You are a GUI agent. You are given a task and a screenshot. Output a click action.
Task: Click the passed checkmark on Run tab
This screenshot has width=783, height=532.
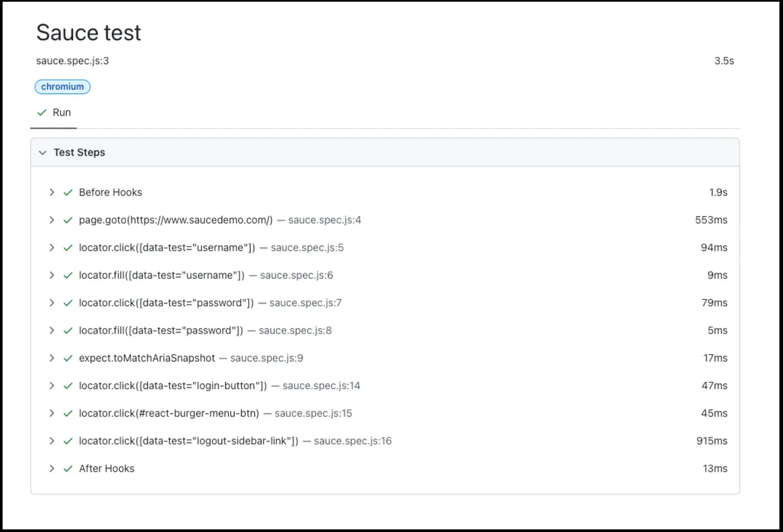(x=41, y=112)
